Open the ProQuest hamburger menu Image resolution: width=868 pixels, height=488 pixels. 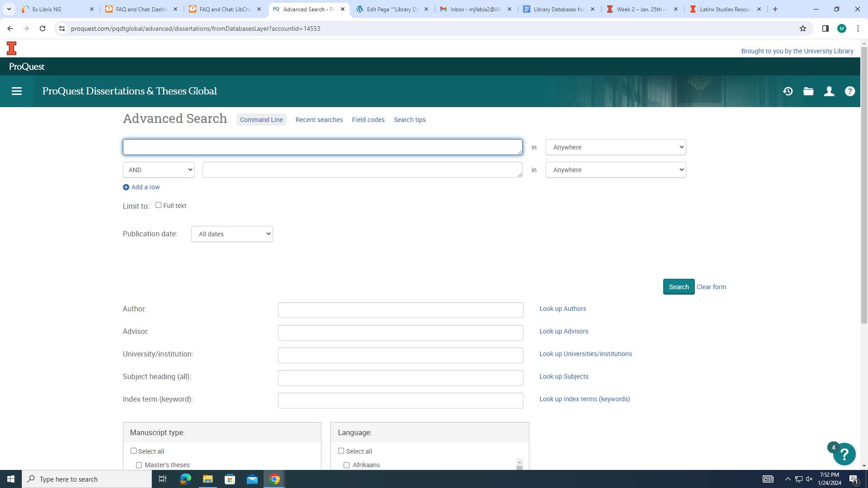point(17,91)
